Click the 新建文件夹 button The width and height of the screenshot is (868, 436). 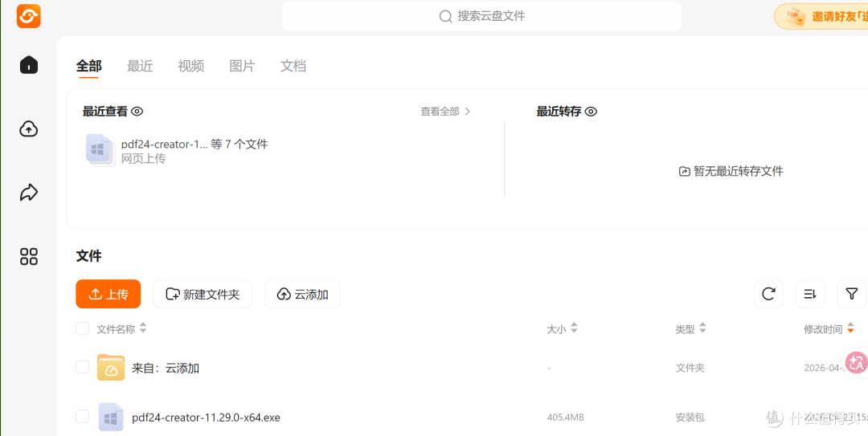point(203,294)
